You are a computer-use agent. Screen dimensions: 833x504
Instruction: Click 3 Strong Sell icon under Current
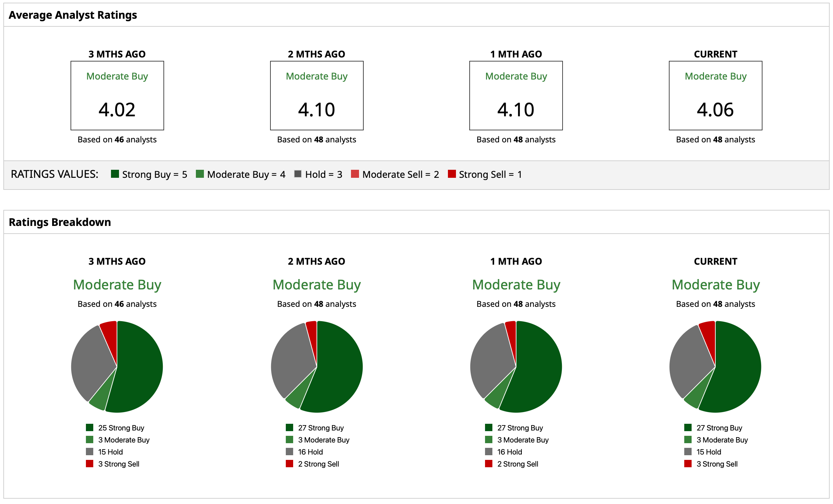[x=688, y=464]
